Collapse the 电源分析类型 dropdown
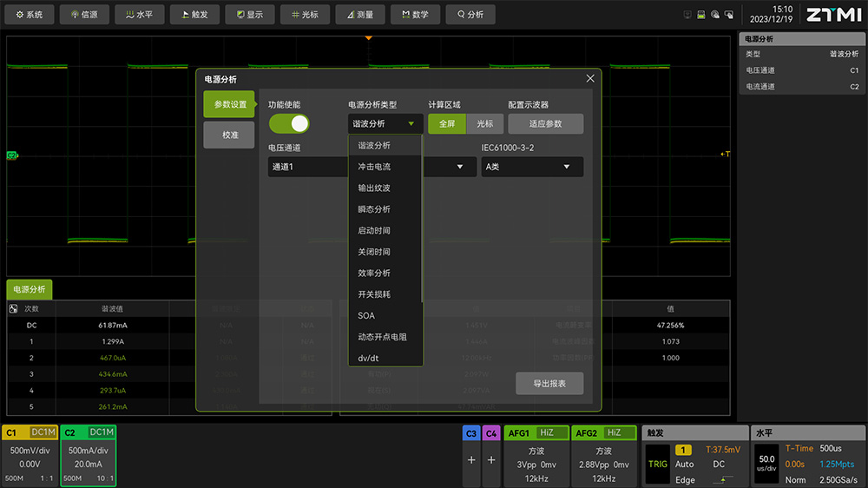Viewport: 868px width, 488px height. [x=385, y=123]
